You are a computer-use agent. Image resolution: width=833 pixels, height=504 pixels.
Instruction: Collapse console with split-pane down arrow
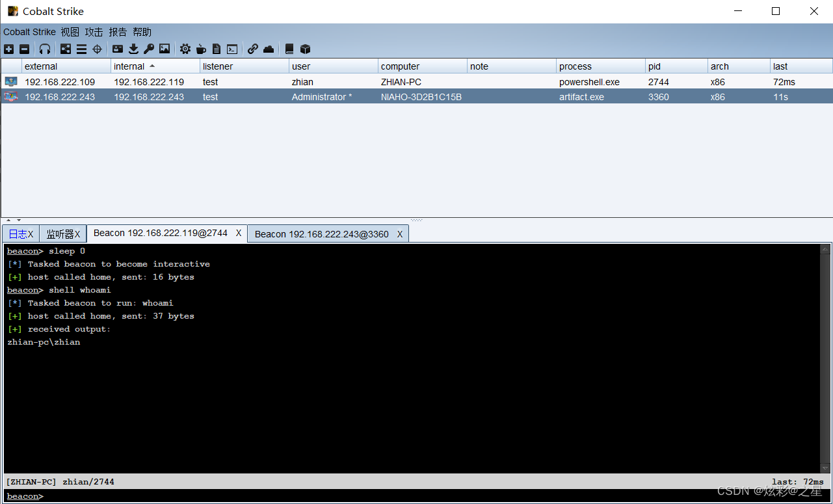18,220
